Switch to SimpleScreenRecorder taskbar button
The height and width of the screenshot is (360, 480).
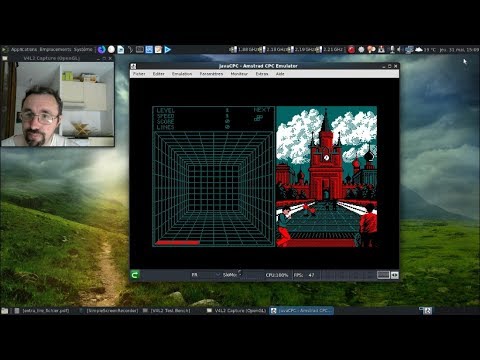pos(109,311)
